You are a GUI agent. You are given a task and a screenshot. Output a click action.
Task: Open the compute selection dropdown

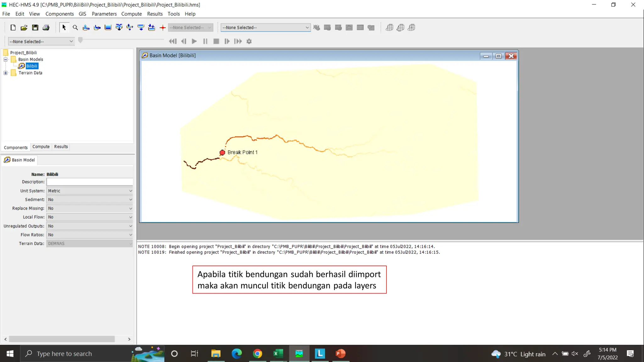click(265, 28)
